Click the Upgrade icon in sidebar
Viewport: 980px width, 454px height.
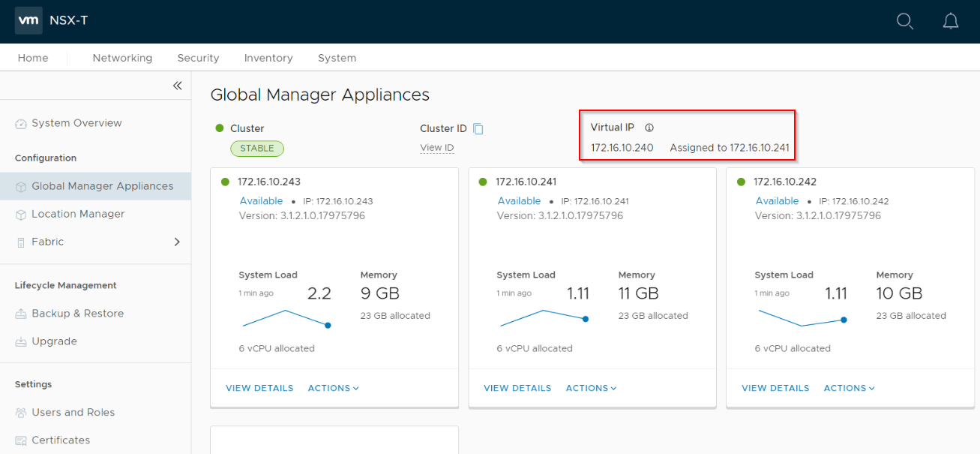click(21, 341)
